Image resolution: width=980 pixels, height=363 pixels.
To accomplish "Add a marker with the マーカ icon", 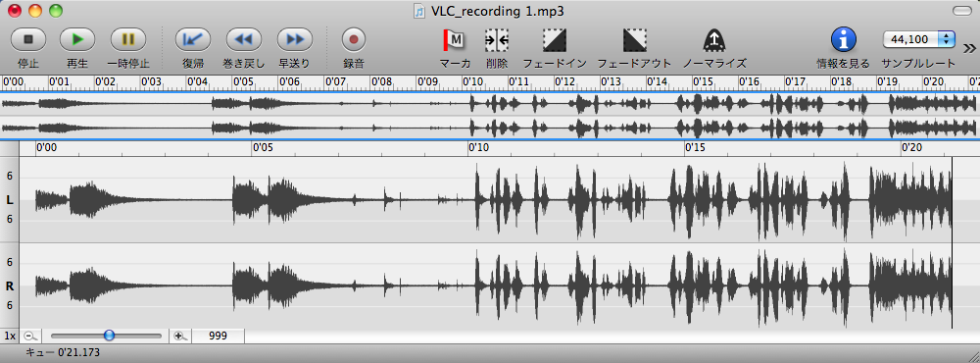I will pyautogui.click(x=455, y=40).
